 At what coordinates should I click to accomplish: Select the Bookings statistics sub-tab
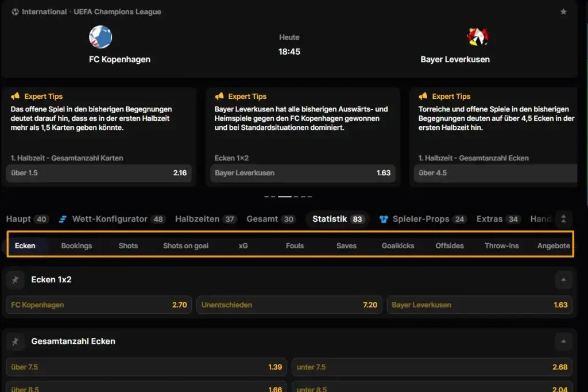pyautogui.click(x=76, y=246)
